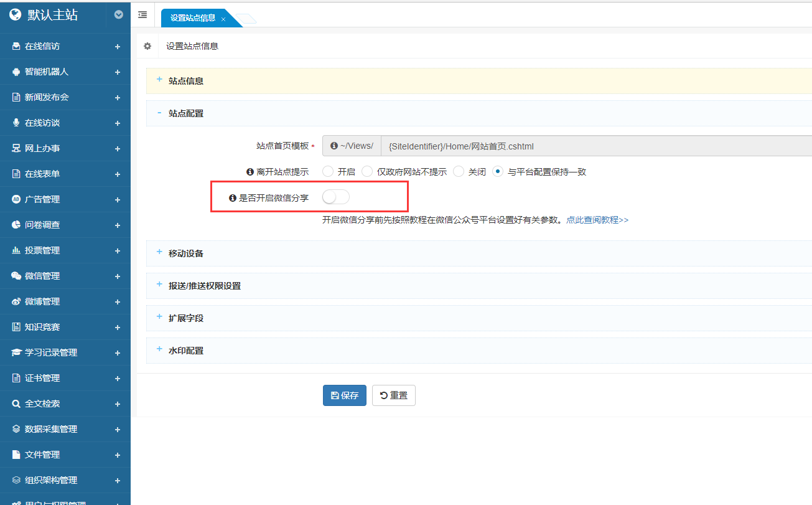The width and height of the screenshot is (812, 505).
Task: Click the Weibo icon for 微博管理
Action: pos(16,301)
